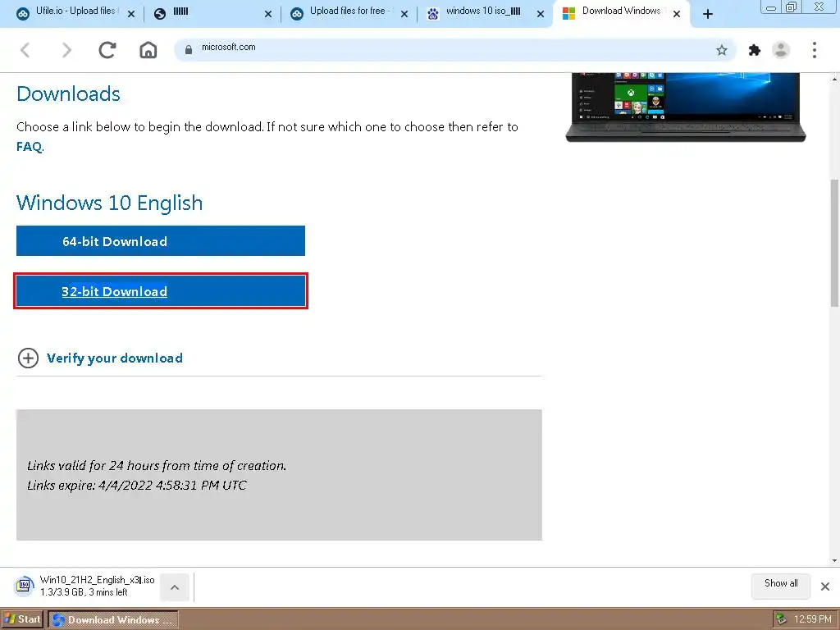Screen dimensions: 840x630
Task: Click the links expire date text
Action: click(137, 486)
